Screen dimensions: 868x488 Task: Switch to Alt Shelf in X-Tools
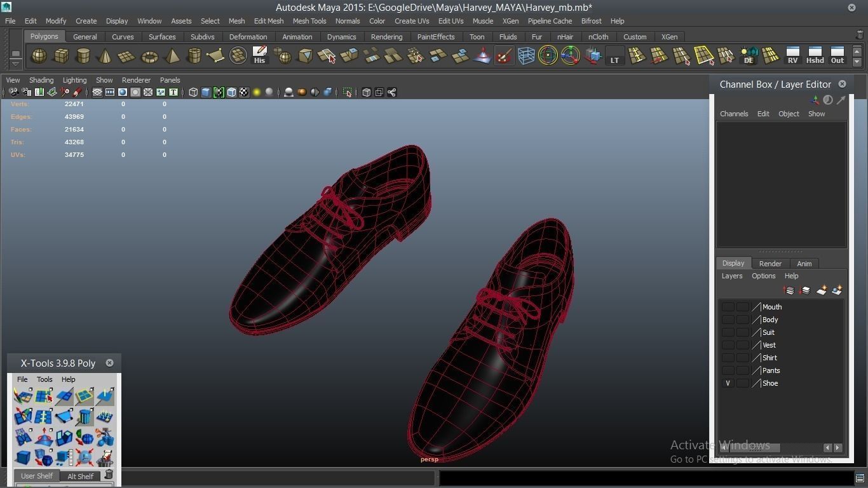point(80,476)
